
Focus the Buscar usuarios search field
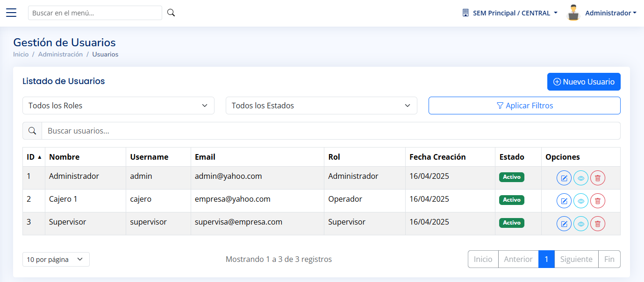tap(330, 131)
